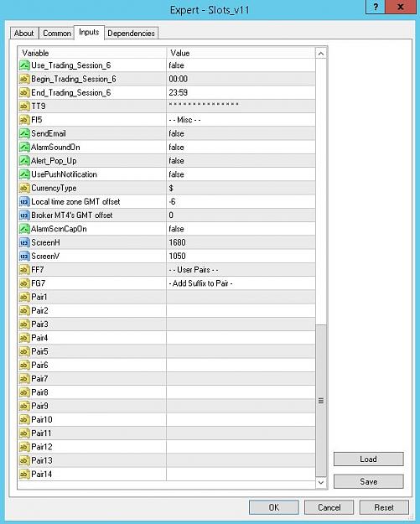Click the string icon beside Pair8
This screenshot has width=420, height=524.
24,392
